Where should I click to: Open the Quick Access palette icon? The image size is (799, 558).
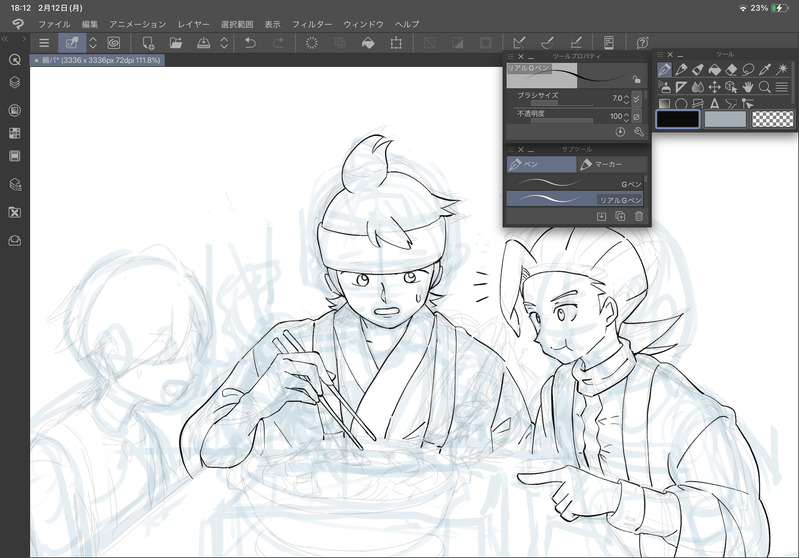click(x=15, y=60)
